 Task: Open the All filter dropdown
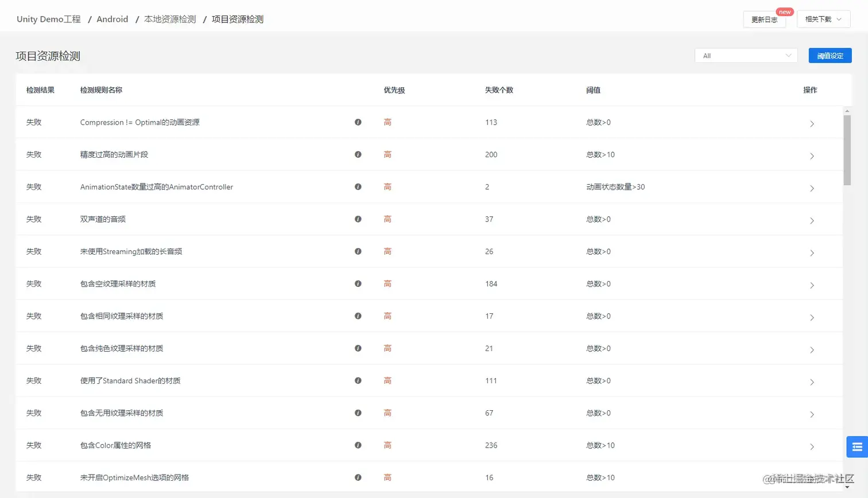746,55
